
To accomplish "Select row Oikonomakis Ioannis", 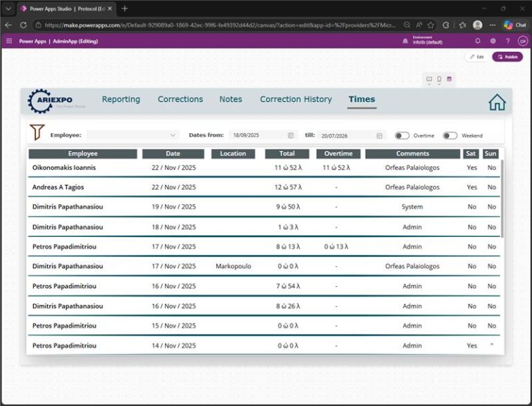I will 264,168.
